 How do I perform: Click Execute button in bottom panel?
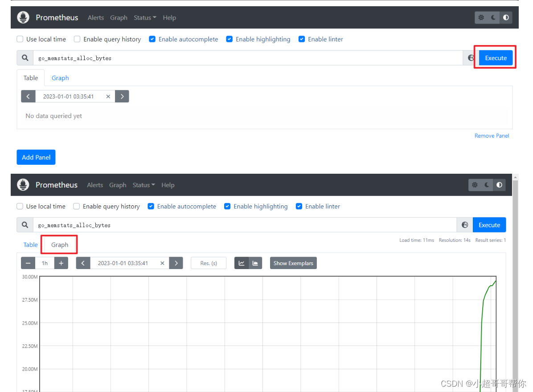point(489,225)
